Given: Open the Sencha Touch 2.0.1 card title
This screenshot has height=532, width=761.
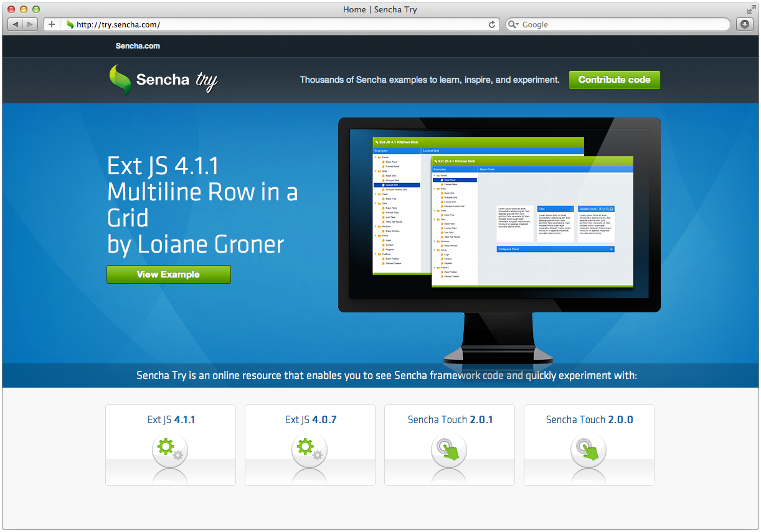Looking at the screenshot, I should [450, 419].
